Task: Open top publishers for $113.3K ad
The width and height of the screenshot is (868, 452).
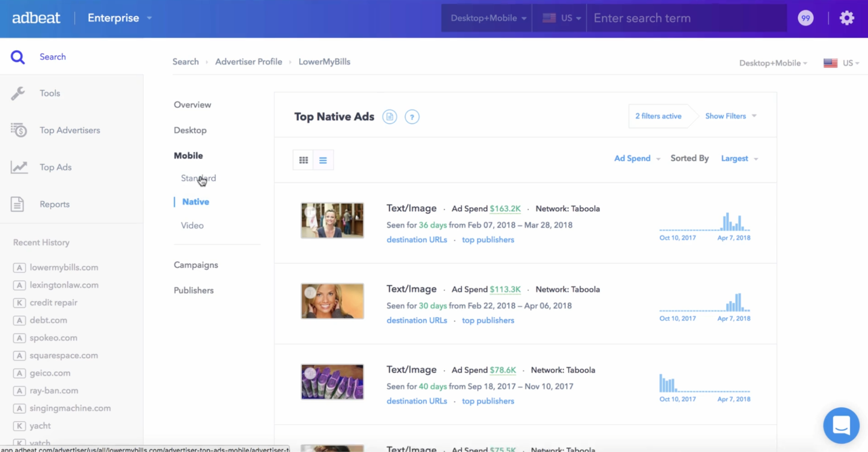Action: 488,320
